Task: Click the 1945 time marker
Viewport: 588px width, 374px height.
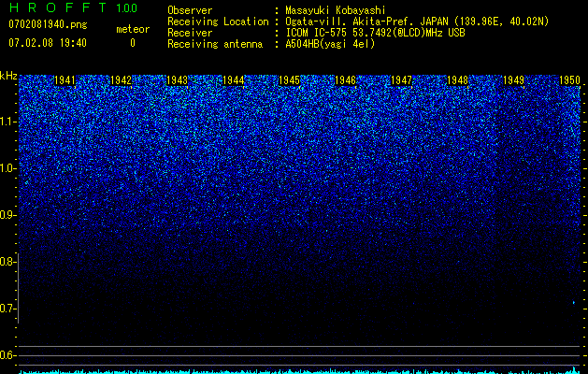Action: point(289,80)
